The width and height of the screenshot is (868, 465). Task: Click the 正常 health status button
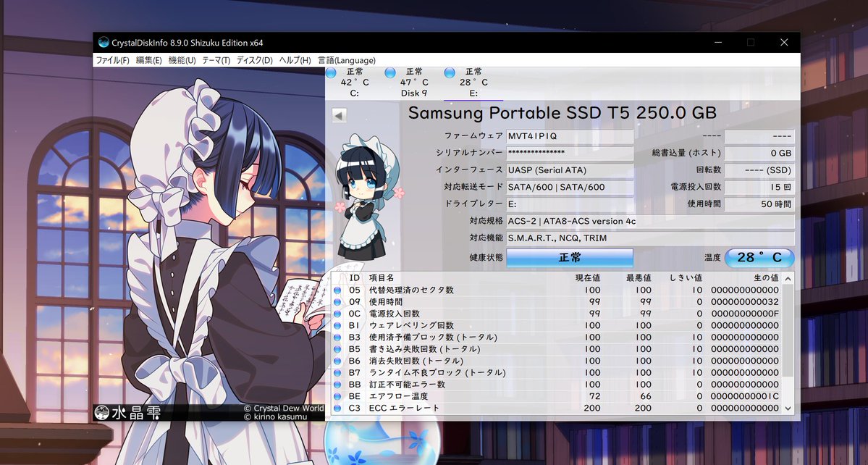570,257
